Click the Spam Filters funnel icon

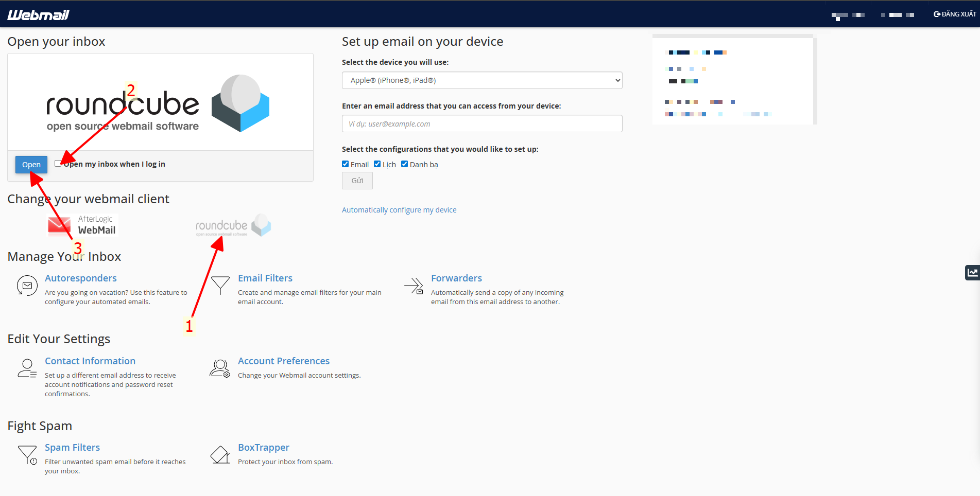(x=27, y=455)
